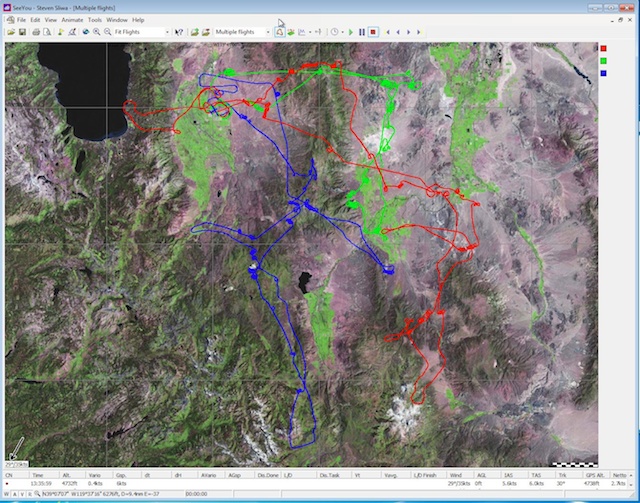Image resolution: width=640 pixels, height=503 pixels.
Task: Click the Alt. column header
Action: pos(65,475)
